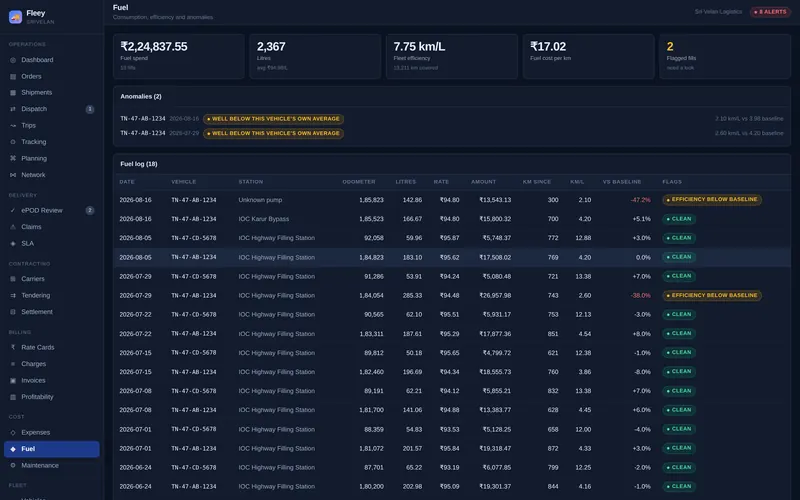
Task: Click the ₹26,957.98 amount cell
Action: (x=495, y=295)
